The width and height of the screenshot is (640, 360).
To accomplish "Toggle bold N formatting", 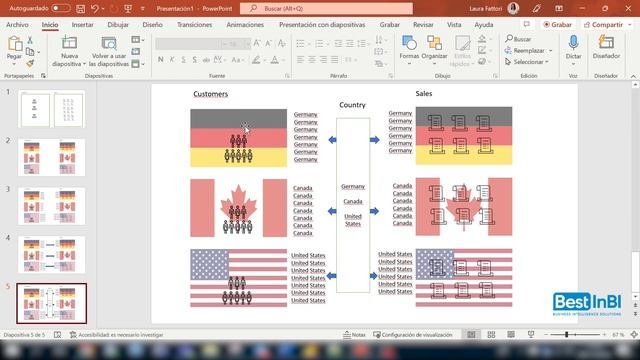I will click(x=160, y=60).
